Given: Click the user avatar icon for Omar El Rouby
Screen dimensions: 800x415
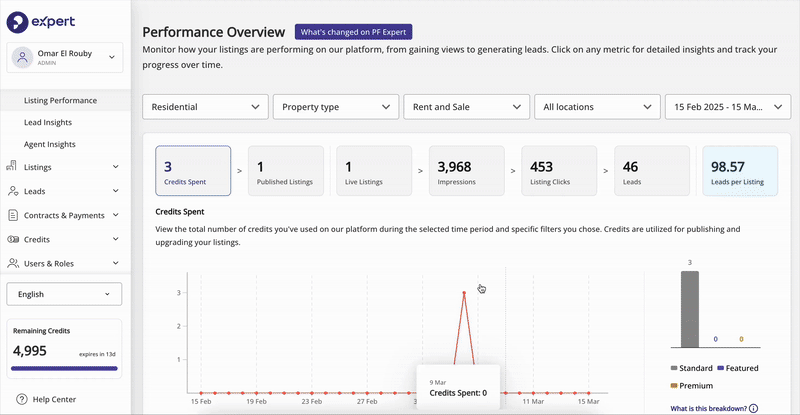Looking at the screenshot, I should (22, 57).
